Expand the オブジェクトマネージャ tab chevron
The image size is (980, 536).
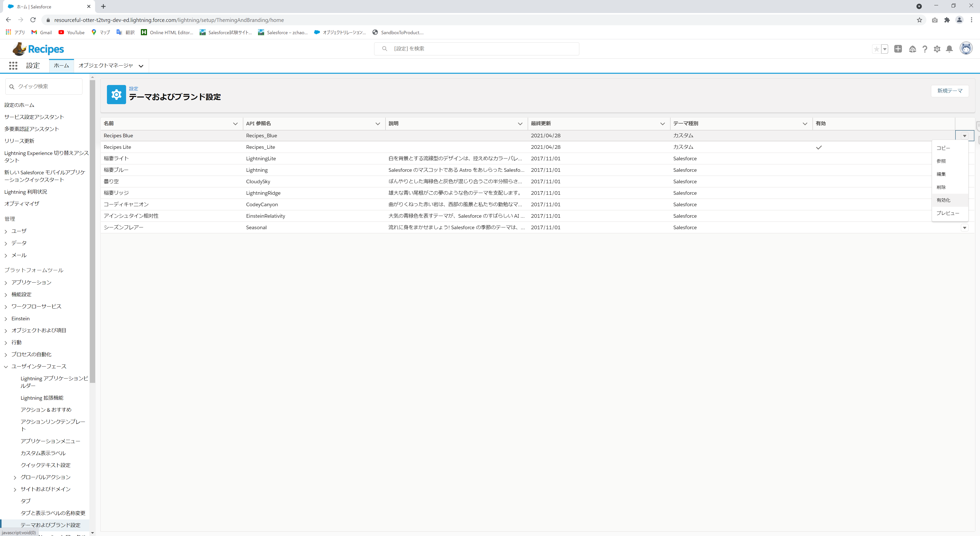[141, 66]
